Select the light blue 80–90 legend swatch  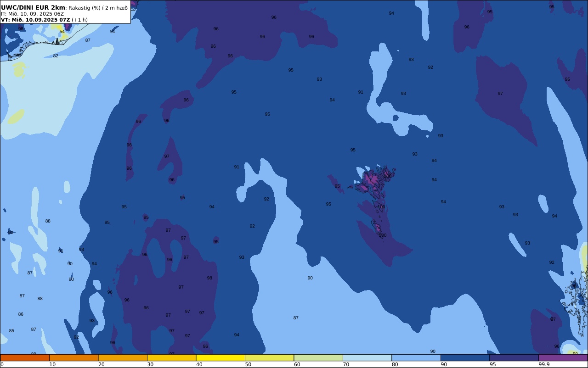click(416, 357)
